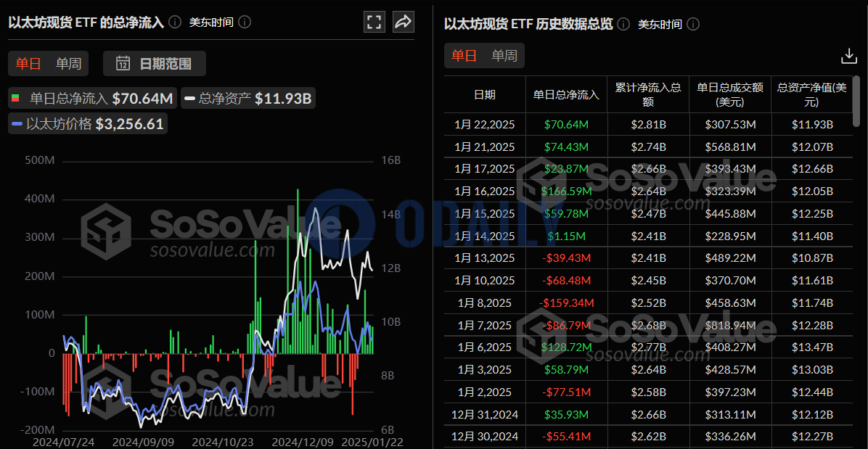Viewport: 868px width, 449px height.
Task: Click the $818.94M trading volume cell
Action: click(x=730, y=325)
